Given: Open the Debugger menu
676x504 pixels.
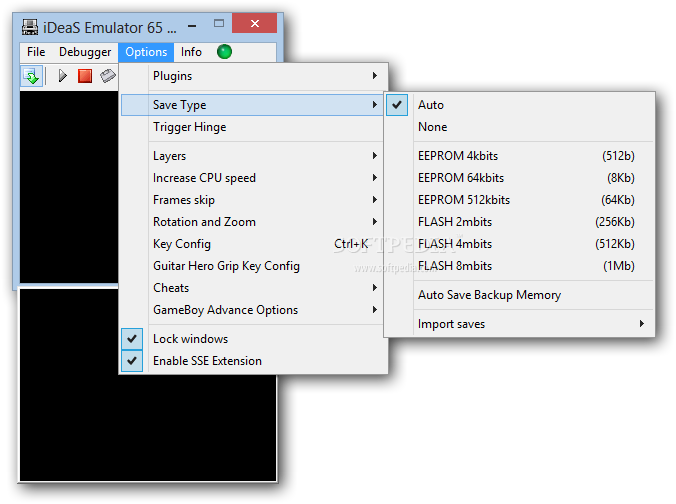Looking at the screenshot, I should [85, 52].
